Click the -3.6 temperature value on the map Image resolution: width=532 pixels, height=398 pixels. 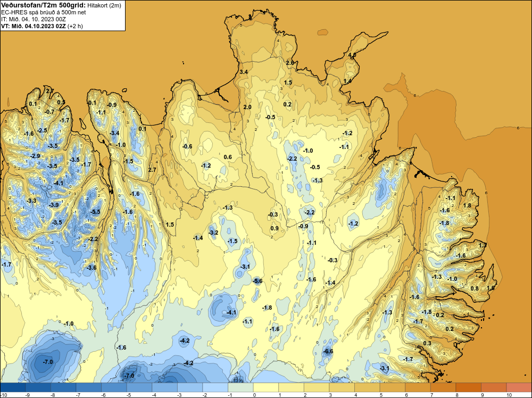pos(92,268)
